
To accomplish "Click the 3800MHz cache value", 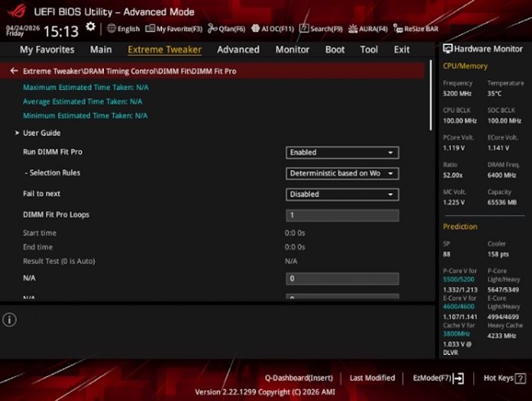I will pos(457,334).
